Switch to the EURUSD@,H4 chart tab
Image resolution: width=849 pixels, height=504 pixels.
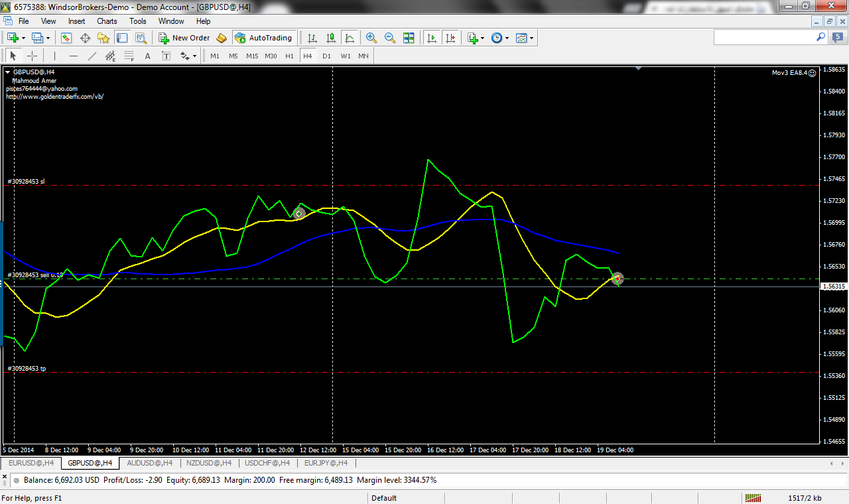point(31,463)
